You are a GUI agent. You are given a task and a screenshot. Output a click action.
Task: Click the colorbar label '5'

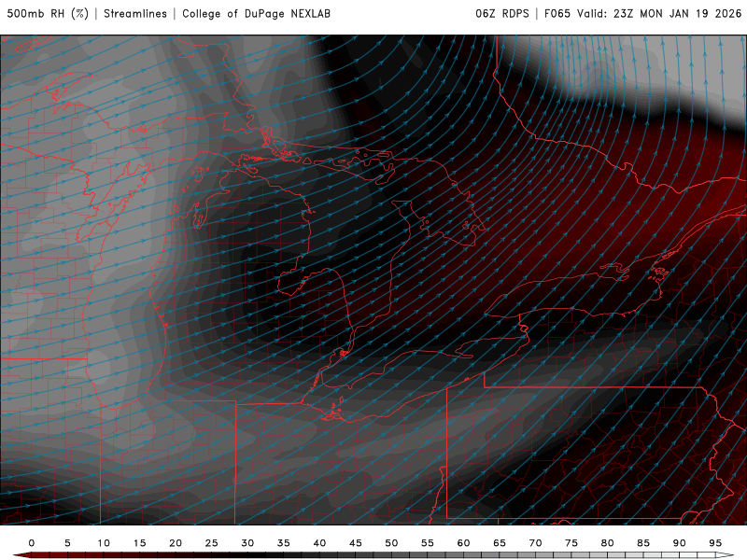click(x=67, y=543)
